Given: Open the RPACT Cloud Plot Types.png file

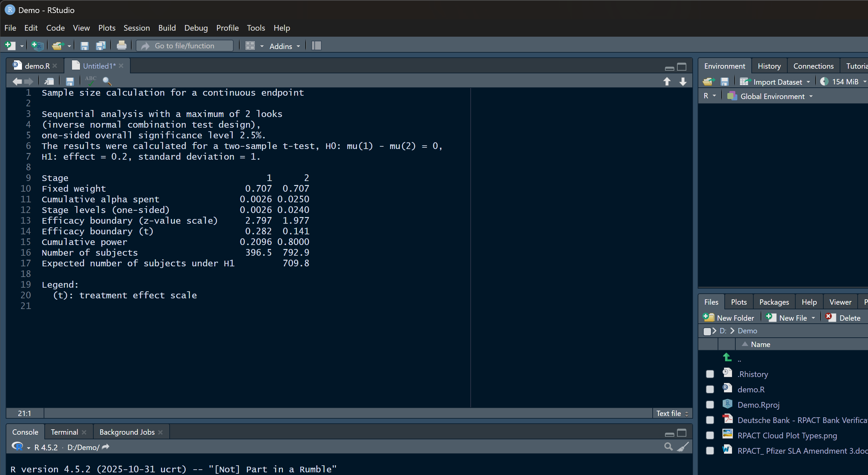Looking at the screenshot, I should tap(787, 435).
